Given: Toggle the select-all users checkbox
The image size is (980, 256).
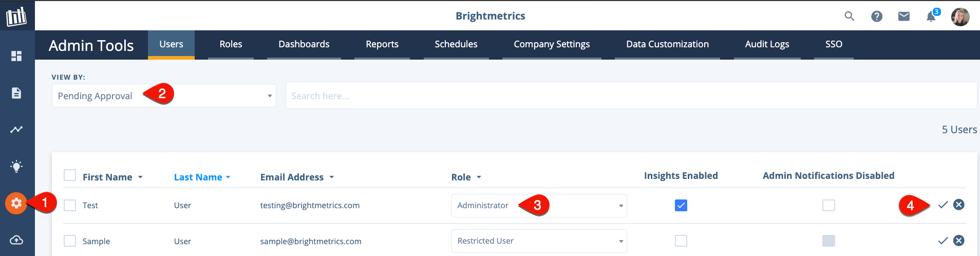Looking at the screenshot, I should coord(70,175).
